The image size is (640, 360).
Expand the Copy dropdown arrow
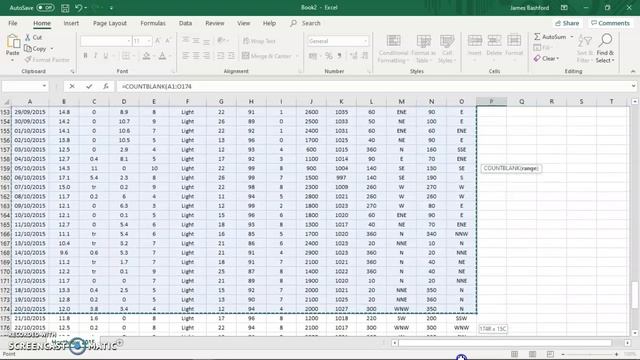(x=52, y=49)
